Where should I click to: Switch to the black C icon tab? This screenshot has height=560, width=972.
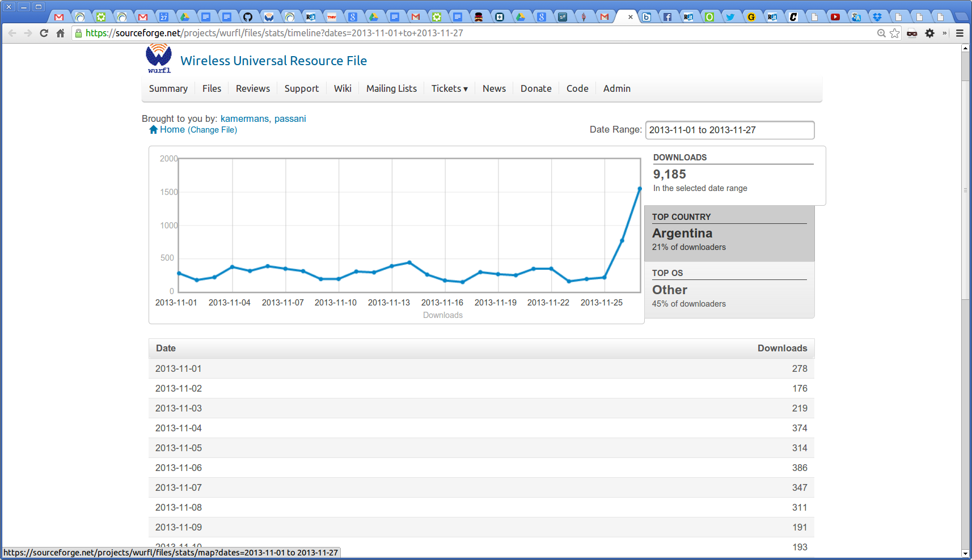click(x=793, y=17)
